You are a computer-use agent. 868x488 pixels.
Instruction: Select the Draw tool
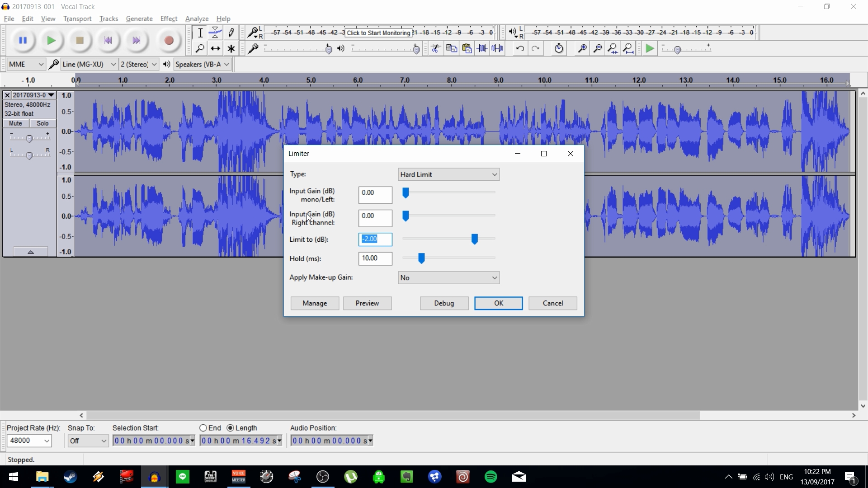(231, 32)
